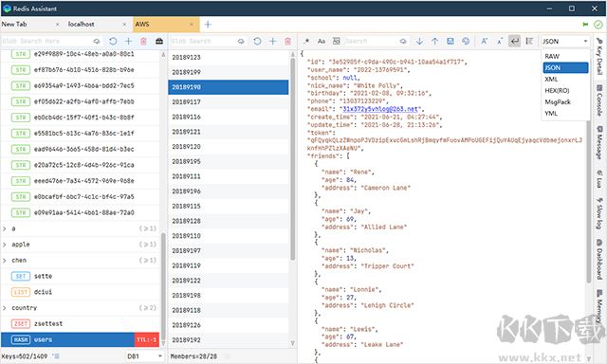Select the 'dciui' LIST key

(80, 292)
